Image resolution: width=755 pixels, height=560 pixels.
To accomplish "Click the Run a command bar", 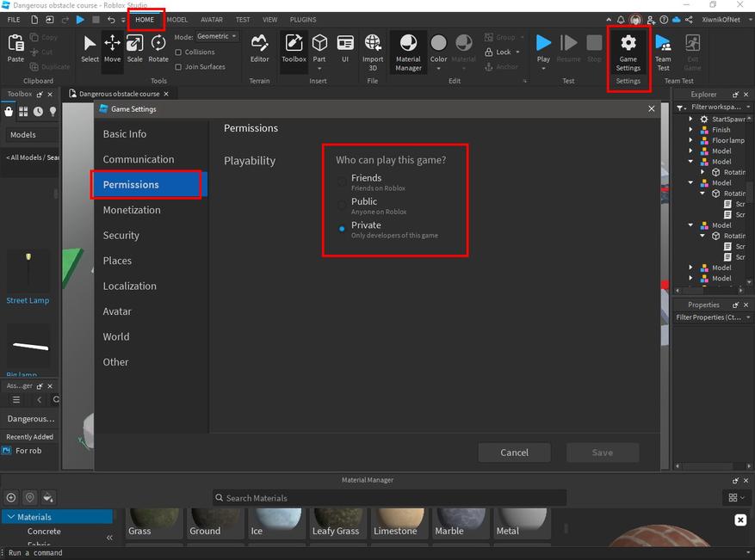I will click(x=375, y=553).
